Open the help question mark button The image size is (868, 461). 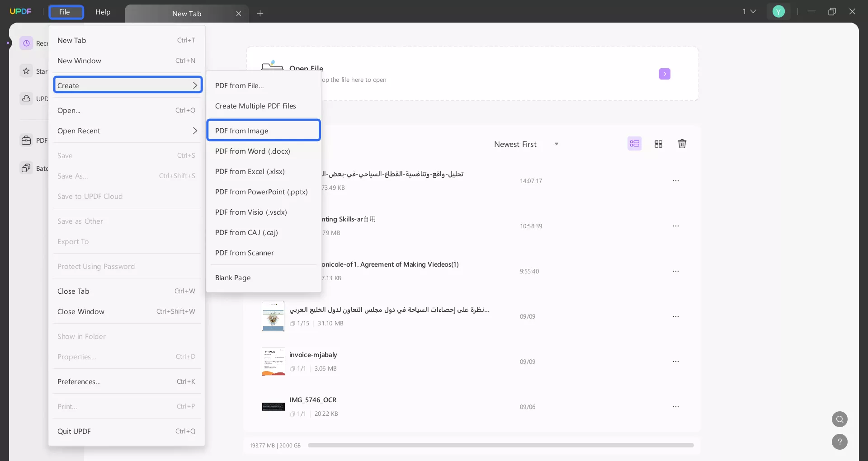(840, 442)
